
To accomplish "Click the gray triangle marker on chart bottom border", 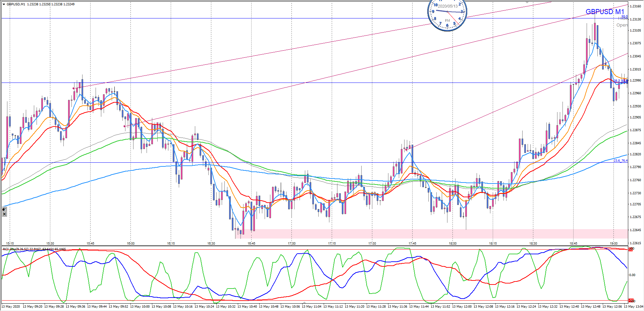I will tap(304, 303).
